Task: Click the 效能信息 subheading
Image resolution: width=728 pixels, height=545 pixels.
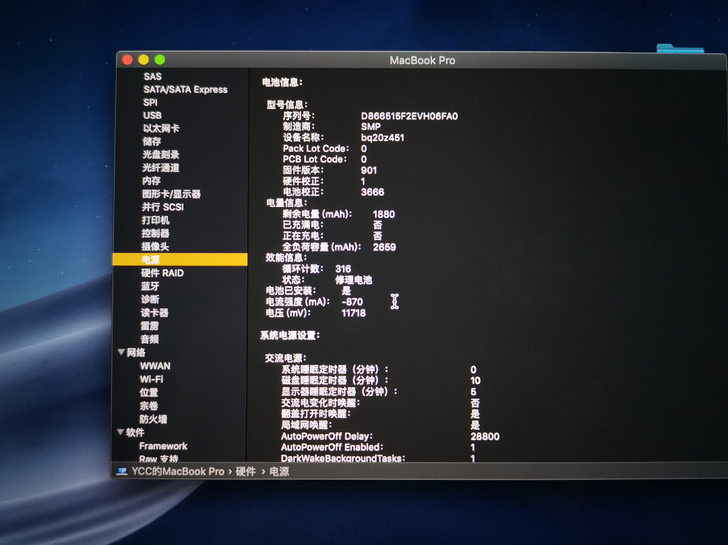Action: pos(286,258)
